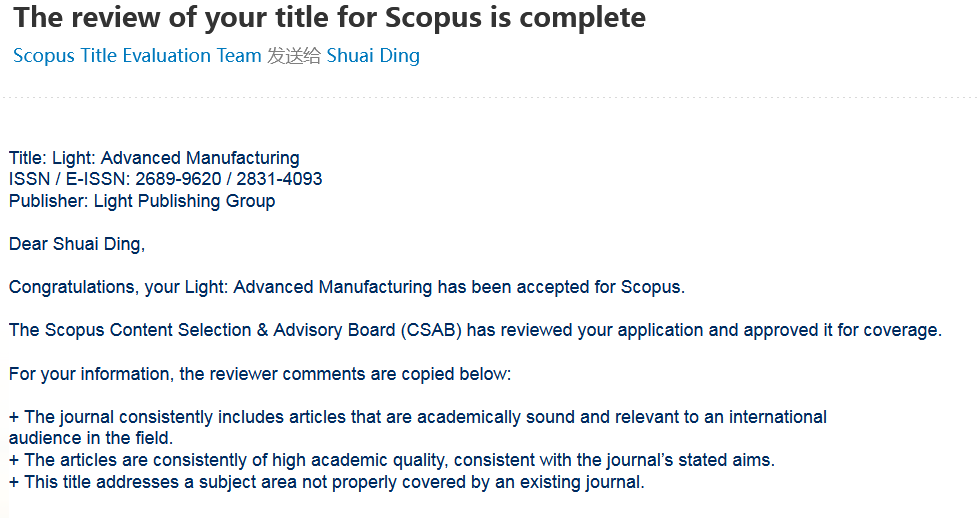Click the email subject heading
The width and height of the screenshot is (979, 518).
click(x=329, y=18)
